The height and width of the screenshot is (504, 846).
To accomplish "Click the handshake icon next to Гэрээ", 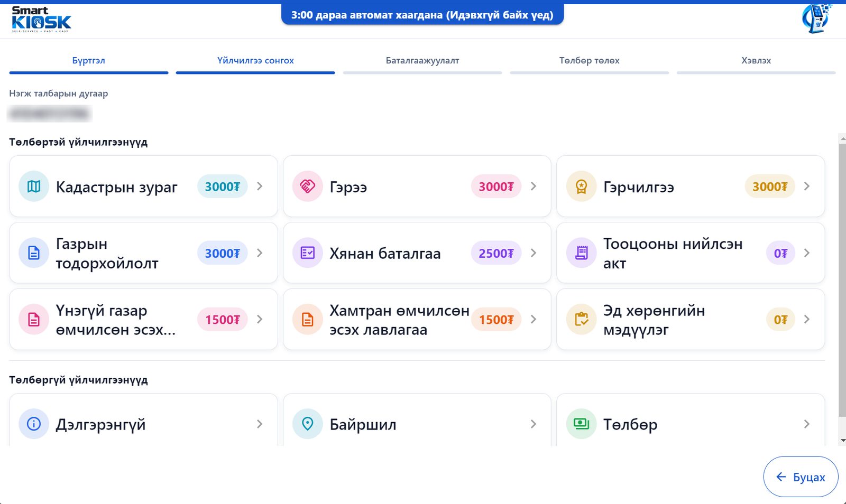I will tap(308, 186).
